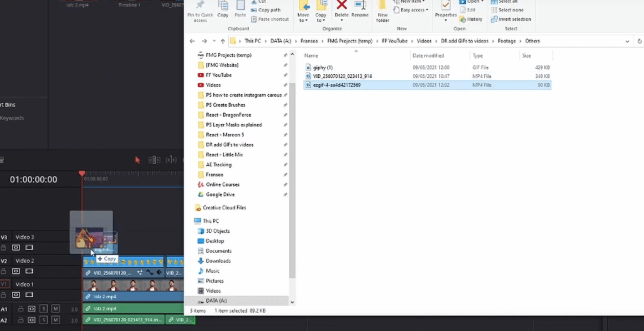
Task: Select the lolz 2.mp4 clip on Video 1
Action: coord(133,290)
